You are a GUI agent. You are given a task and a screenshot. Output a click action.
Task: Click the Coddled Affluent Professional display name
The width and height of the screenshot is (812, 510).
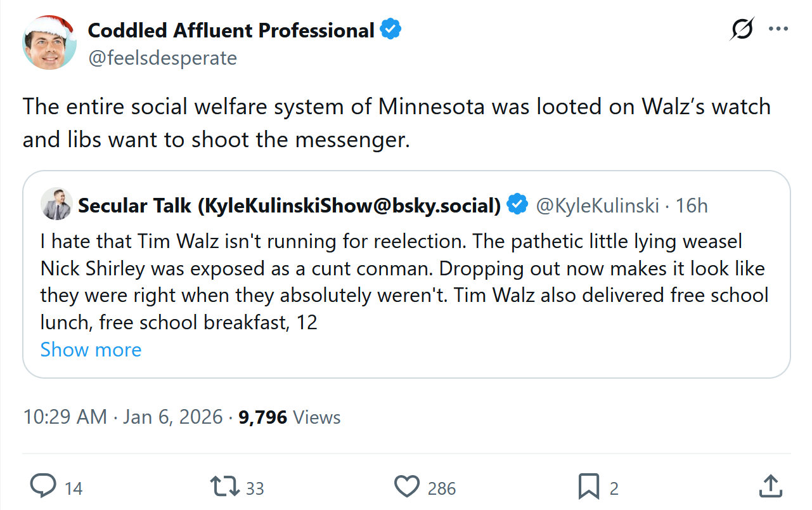[231, 30]
